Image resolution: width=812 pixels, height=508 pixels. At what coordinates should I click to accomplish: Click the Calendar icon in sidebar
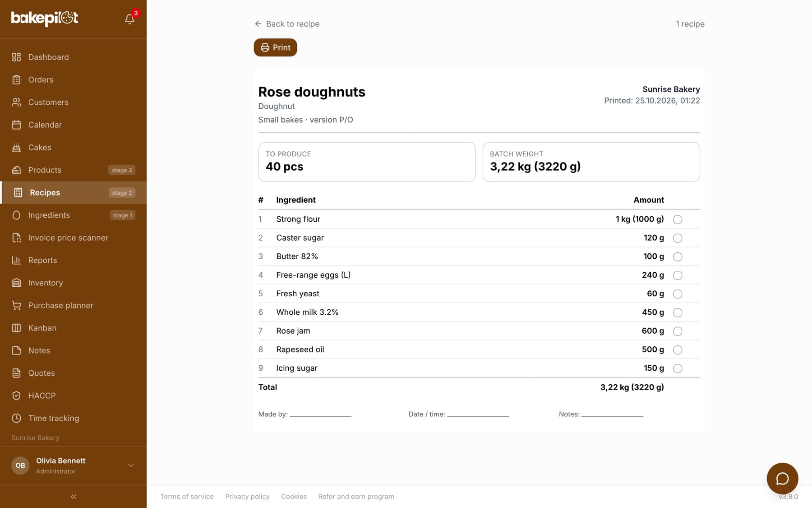[x=16, y=125]
